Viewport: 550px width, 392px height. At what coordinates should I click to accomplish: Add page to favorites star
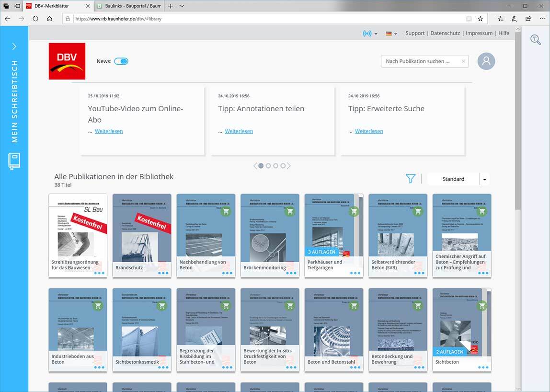[x=481, y=19]
